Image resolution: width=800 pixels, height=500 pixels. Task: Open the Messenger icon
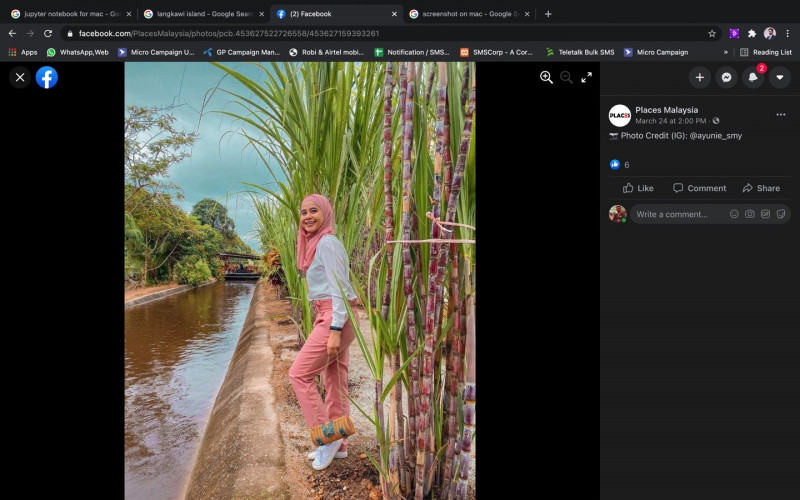(726, 77)
